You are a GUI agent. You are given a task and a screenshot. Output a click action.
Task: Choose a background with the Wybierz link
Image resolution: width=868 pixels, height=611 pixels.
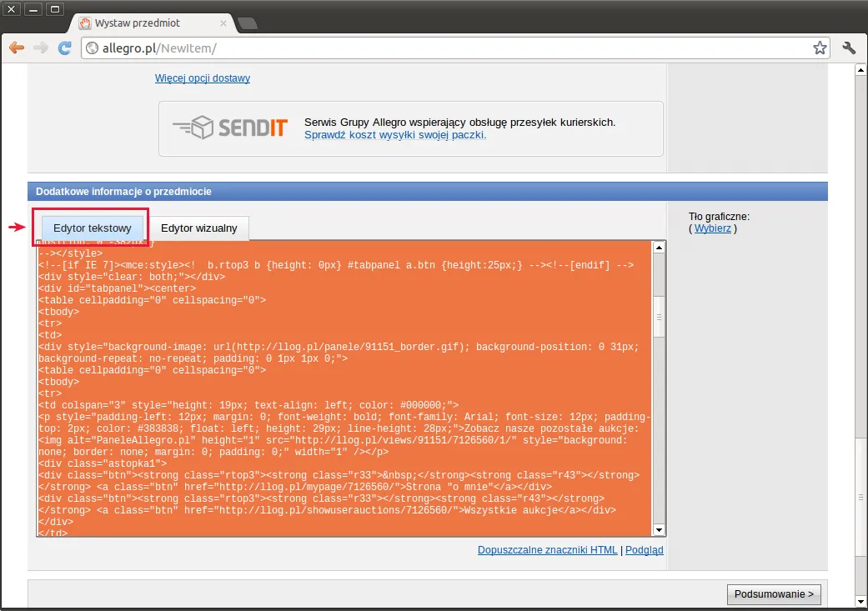[711, 228]
